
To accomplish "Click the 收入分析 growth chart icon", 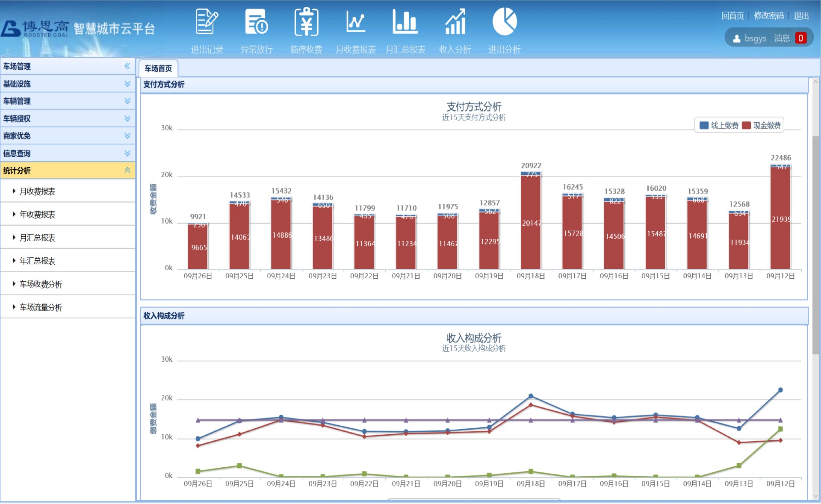I will coord(455,22).
